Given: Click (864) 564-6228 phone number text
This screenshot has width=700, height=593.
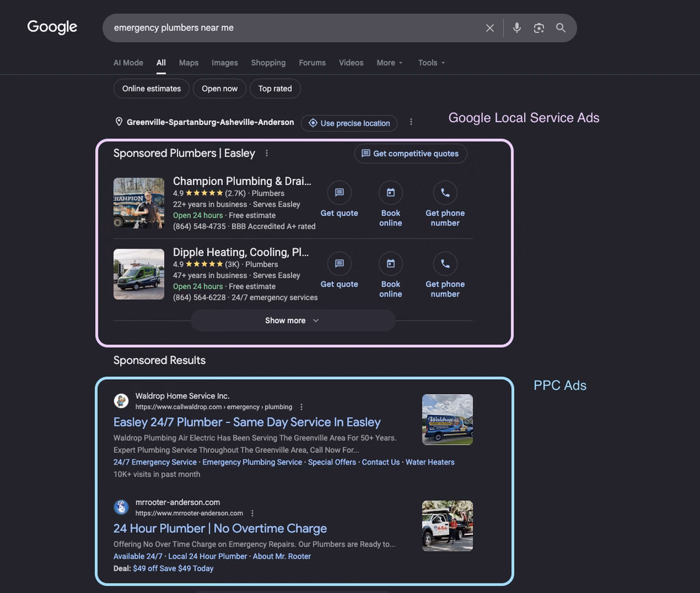Looking at the screenshot, I should pyautogui.click(x=199, y=298).
